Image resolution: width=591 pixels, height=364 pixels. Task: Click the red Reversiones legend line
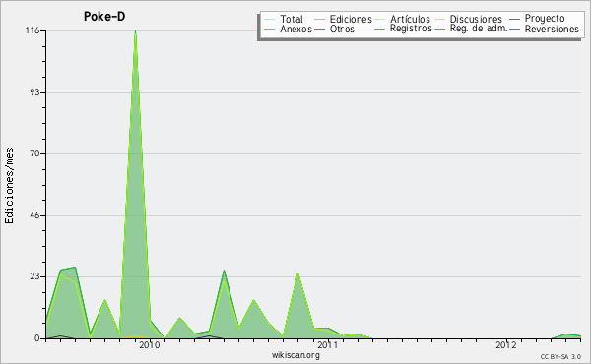(515, 29)
